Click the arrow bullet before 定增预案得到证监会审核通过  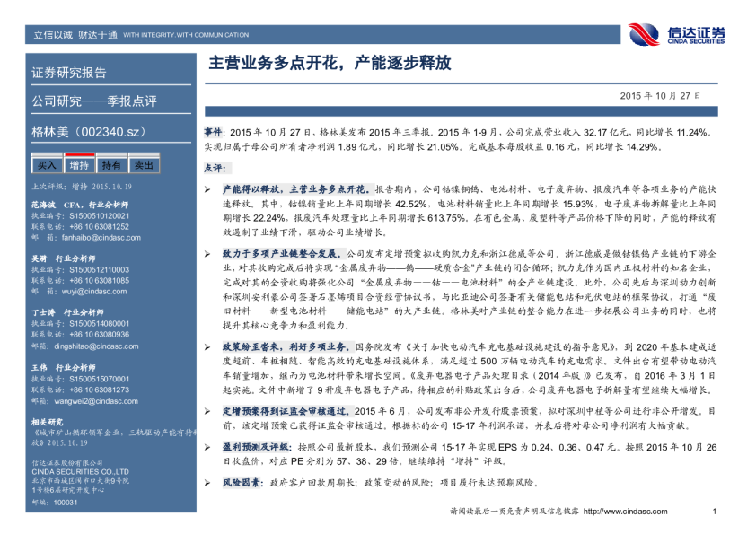point(207,409)
